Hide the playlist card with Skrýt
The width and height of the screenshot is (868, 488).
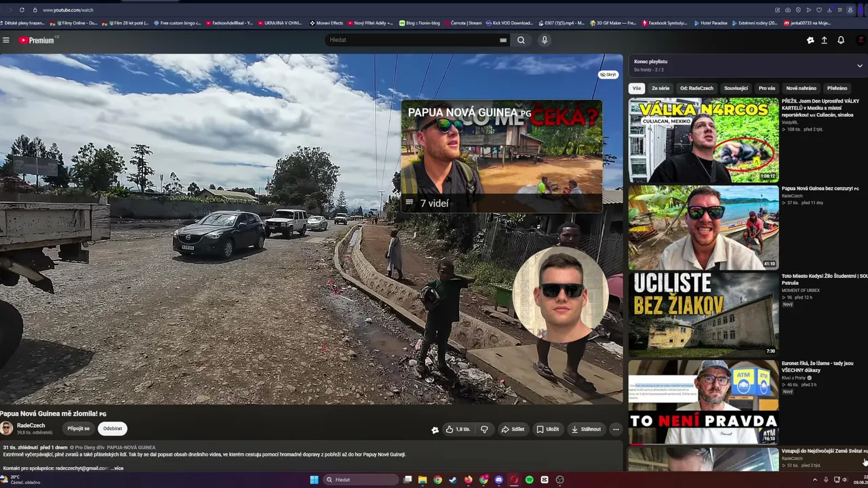tap(608, 75)
